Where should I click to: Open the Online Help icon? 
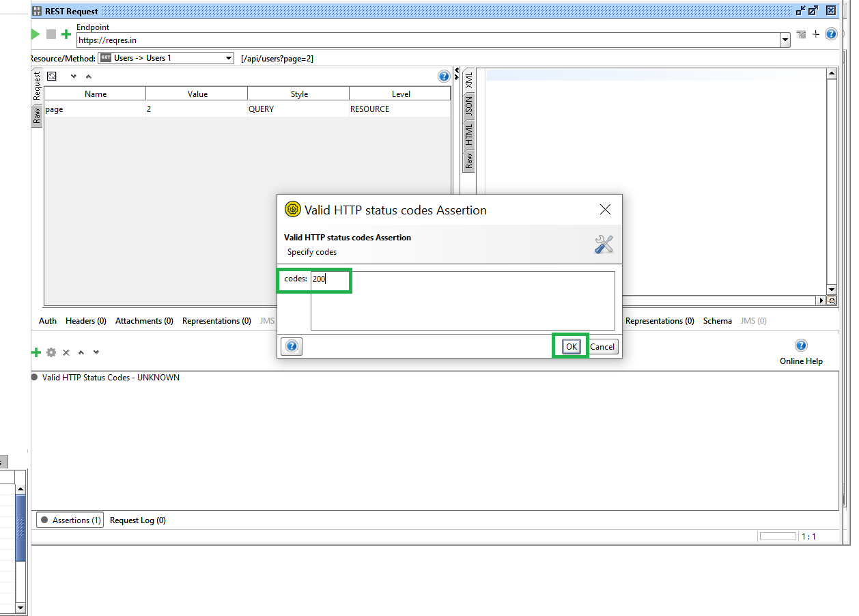coord(801,346)
